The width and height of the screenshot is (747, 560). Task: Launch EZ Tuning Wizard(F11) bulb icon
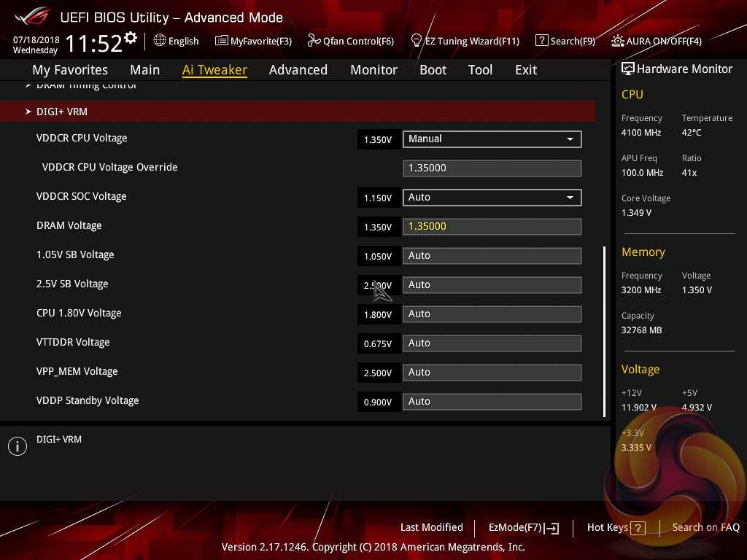tap(417, 41)
